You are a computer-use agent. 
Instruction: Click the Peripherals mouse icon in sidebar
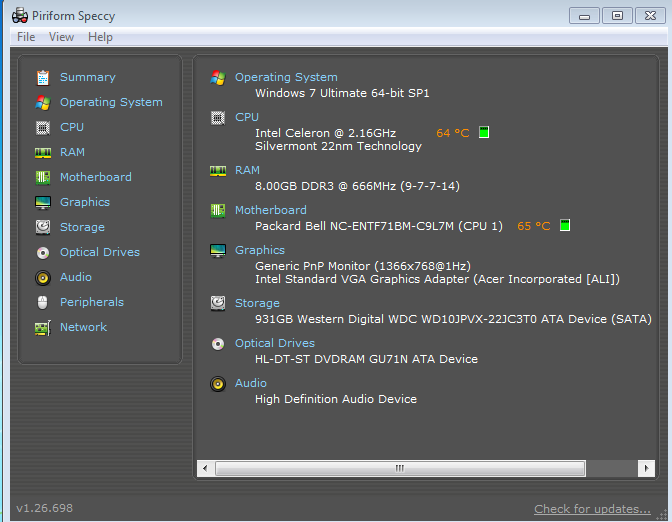42,303
